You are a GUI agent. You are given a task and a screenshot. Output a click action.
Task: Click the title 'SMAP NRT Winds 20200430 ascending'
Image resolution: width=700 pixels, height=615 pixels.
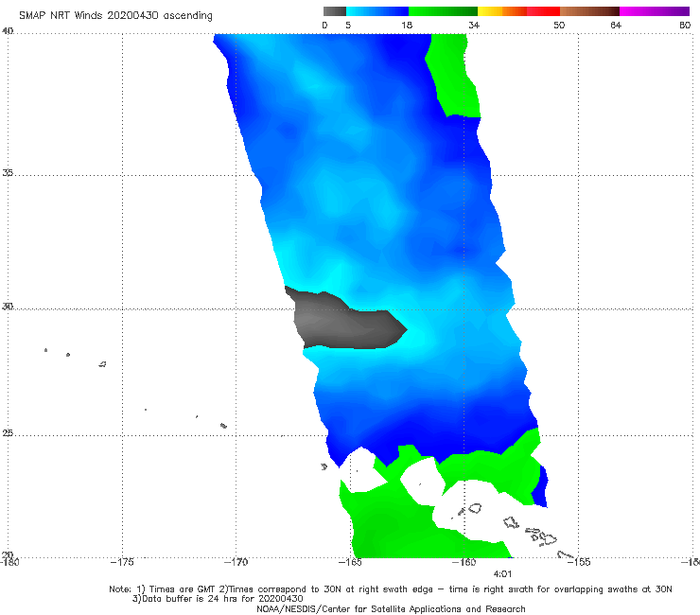point(115,15)
